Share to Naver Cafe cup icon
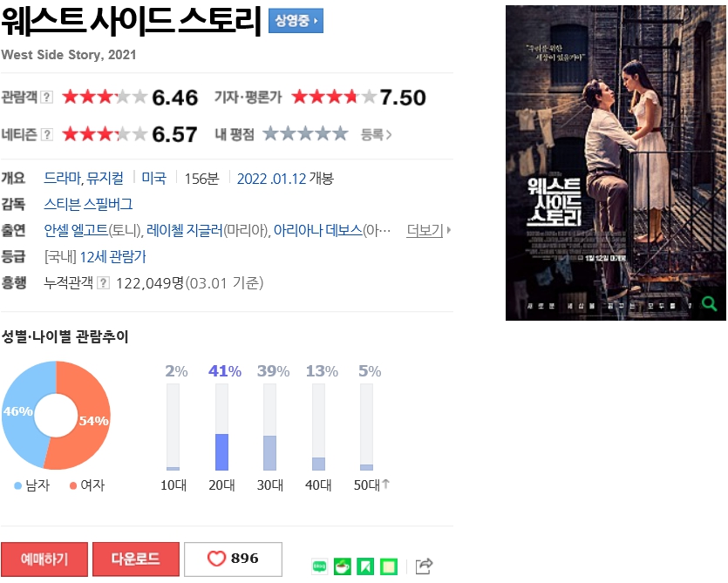Viewport: 728px width, 583px height. click(343, 566)
